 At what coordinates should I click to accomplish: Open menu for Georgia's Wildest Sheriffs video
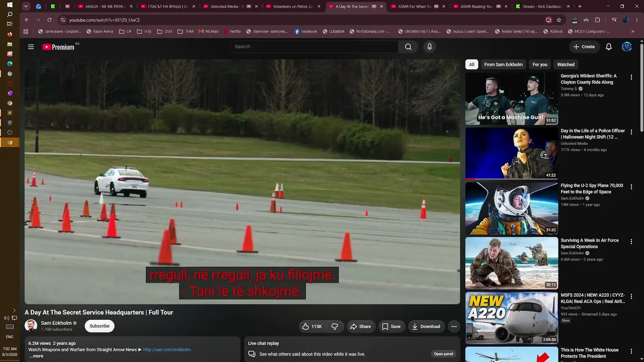[x=631, y=77]
